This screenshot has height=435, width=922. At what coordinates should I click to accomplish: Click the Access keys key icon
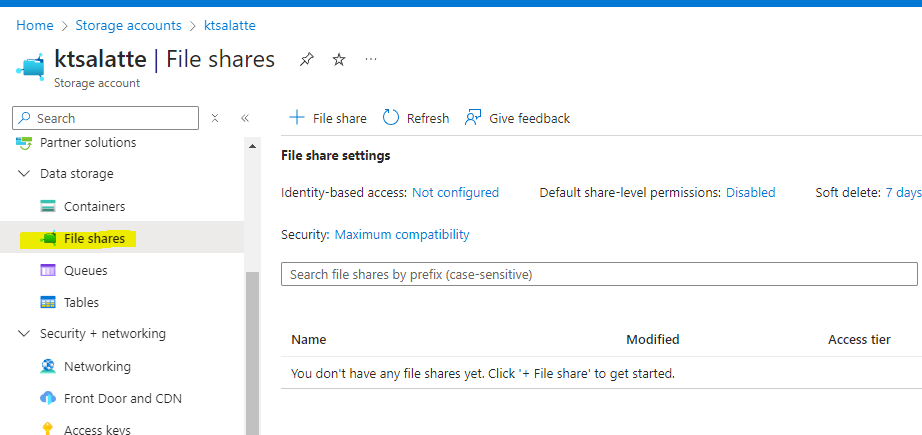(x=48, y=429)
